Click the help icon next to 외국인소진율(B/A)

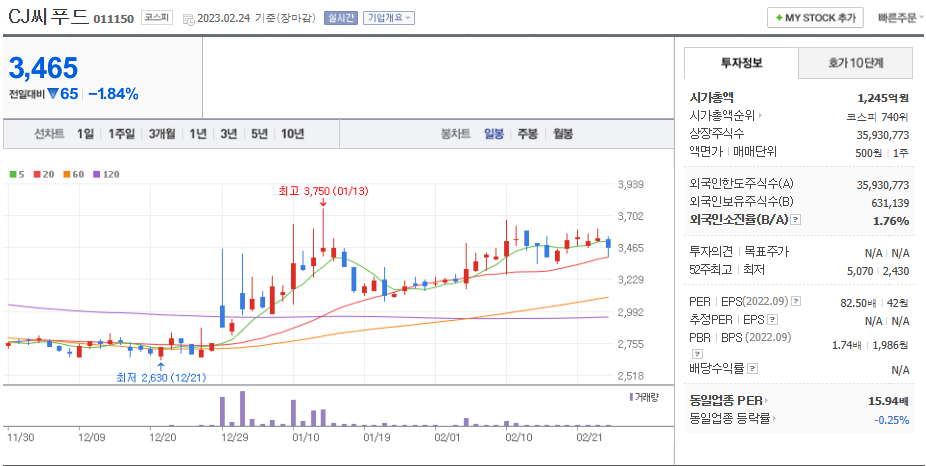coord(795,220)
